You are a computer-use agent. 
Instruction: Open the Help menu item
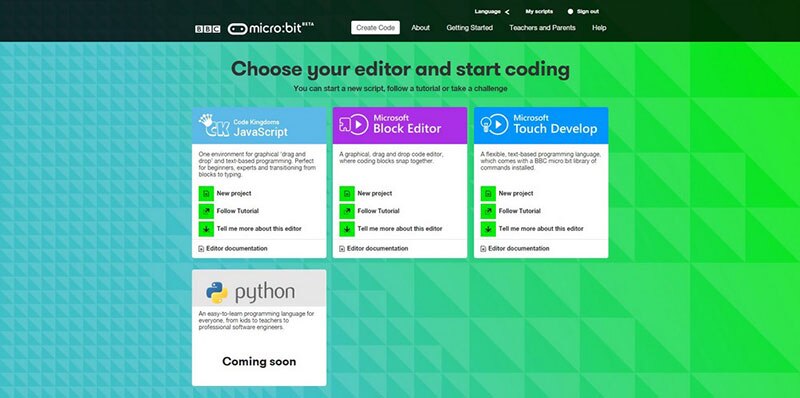599,28
